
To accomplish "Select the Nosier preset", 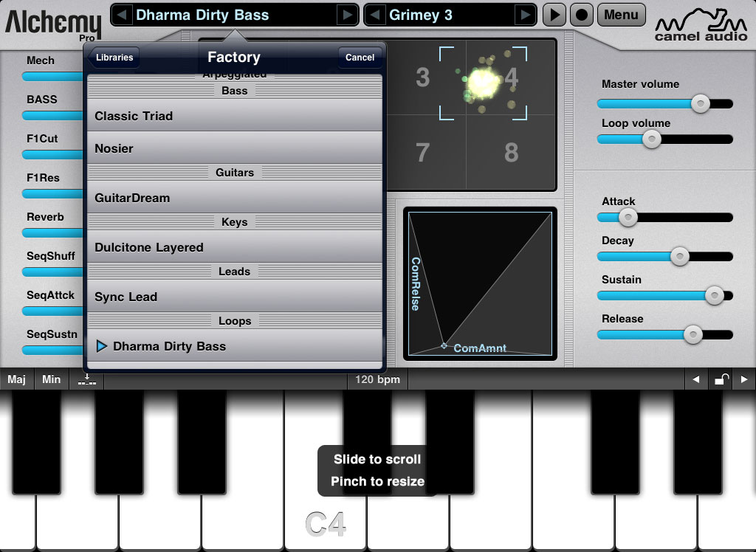I will coord(234,148).
